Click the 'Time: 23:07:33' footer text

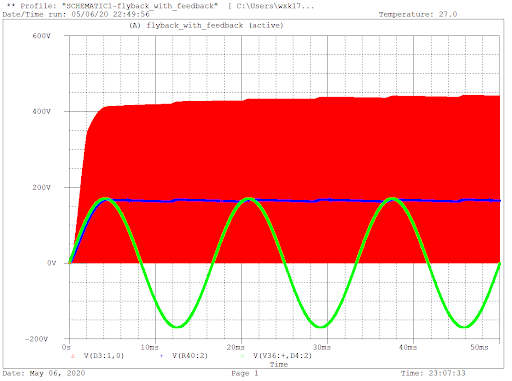point(433,373)
